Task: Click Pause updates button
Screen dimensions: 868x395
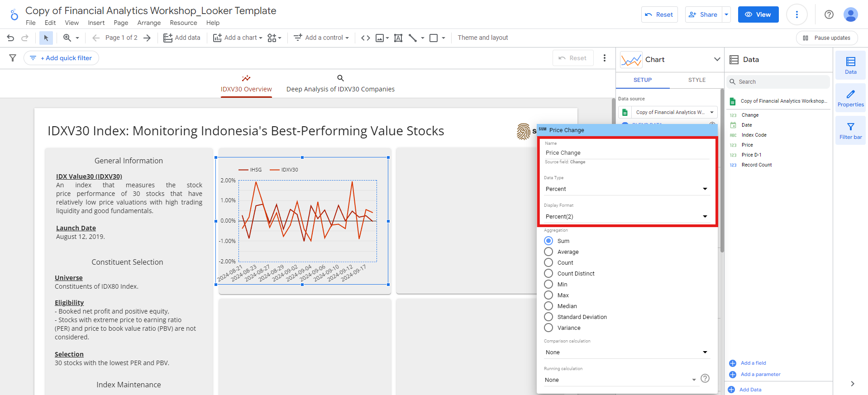Action: [x=826, y=38]
